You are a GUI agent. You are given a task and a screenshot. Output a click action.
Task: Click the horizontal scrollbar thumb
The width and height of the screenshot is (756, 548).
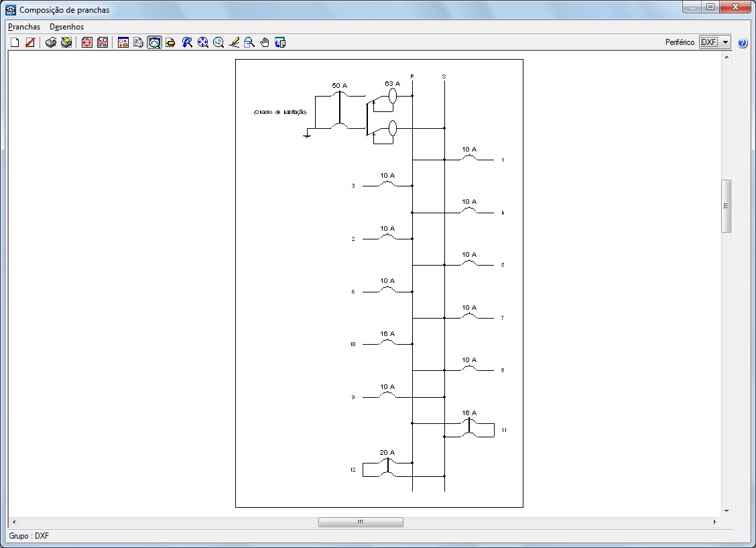361,522
